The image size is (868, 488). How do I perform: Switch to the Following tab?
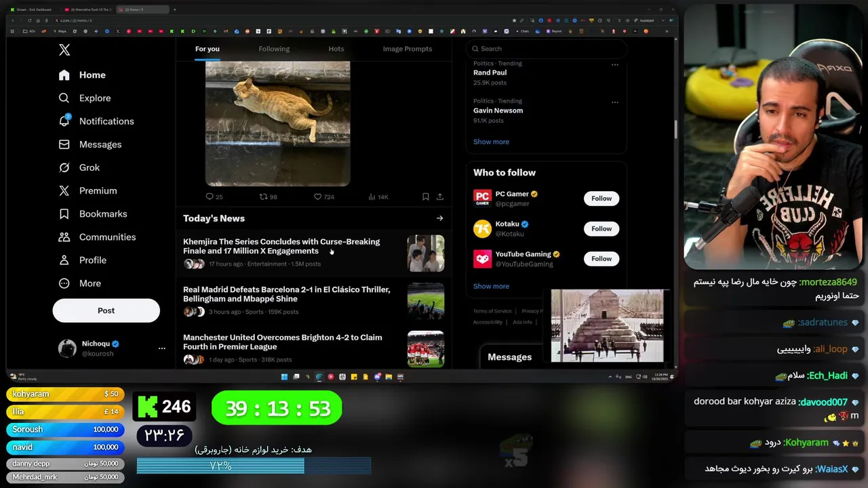pos(274,49)
